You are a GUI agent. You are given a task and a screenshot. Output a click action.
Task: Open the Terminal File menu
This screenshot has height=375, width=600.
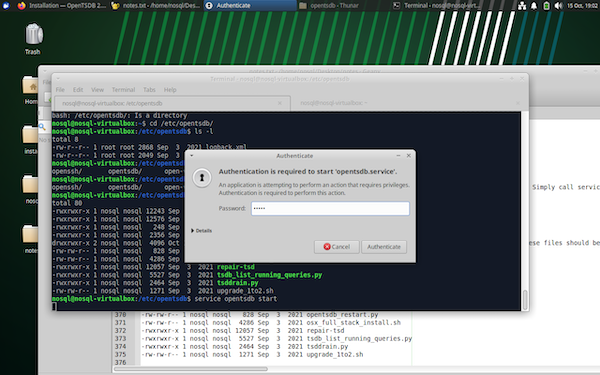point(60,90)
